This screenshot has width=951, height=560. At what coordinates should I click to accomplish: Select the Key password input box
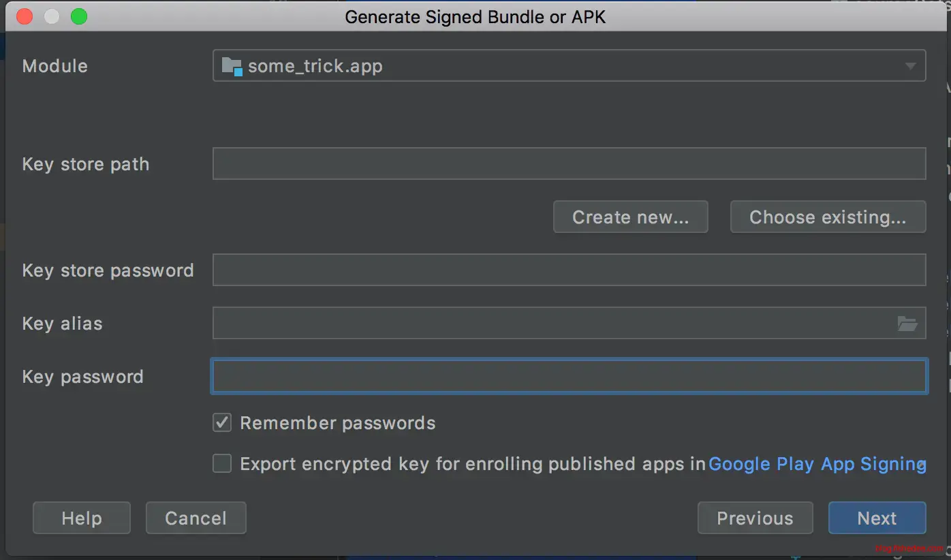click(x=569, y=377)
